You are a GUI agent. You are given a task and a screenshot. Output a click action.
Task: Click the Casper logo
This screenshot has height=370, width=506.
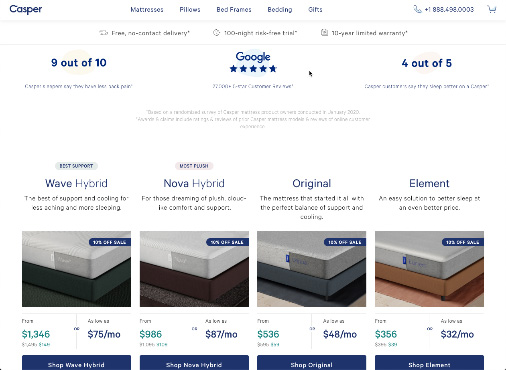[x=26, y=9]
